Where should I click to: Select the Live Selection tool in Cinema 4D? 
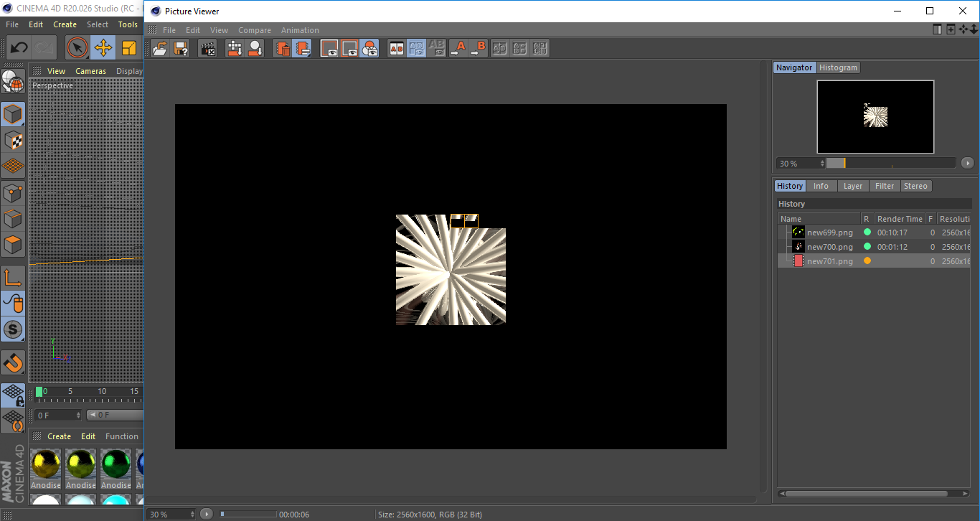pos(77,48)
